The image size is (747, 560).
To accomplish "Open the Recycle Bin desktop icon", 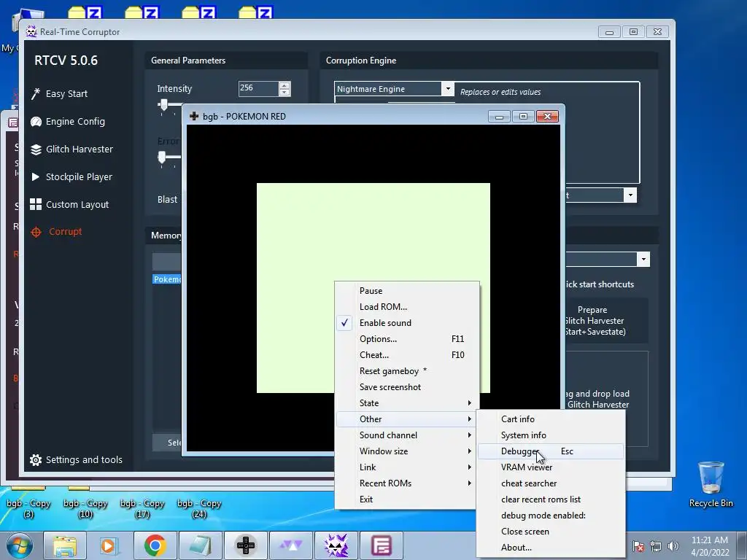I will 711,484.
